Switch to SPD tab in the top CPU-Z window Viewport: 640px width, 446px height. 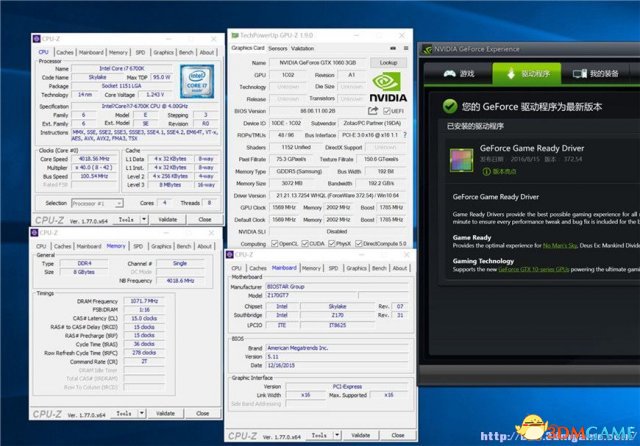tap(140, 52)
